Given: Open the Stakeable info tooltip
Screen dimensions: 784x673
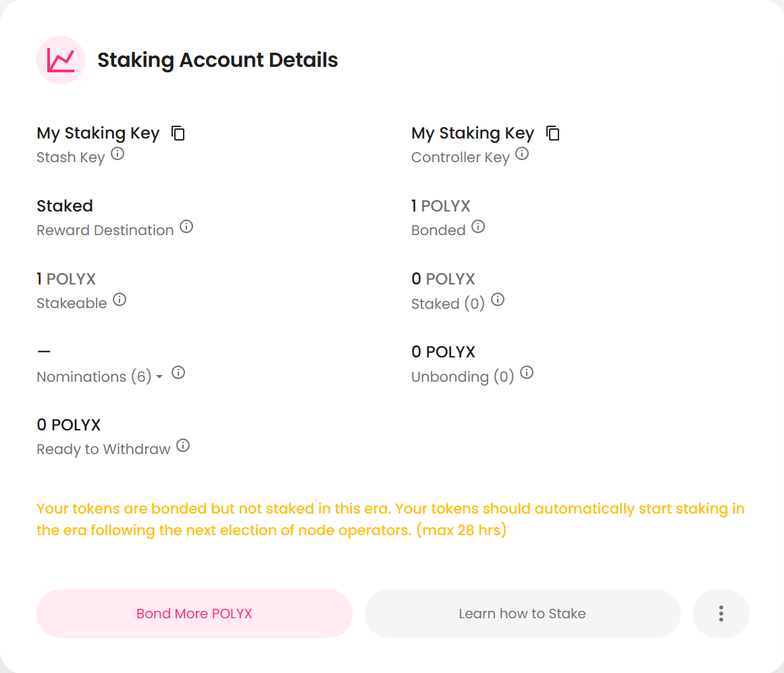Looking at the screenshot, I should tap(120, 299).
